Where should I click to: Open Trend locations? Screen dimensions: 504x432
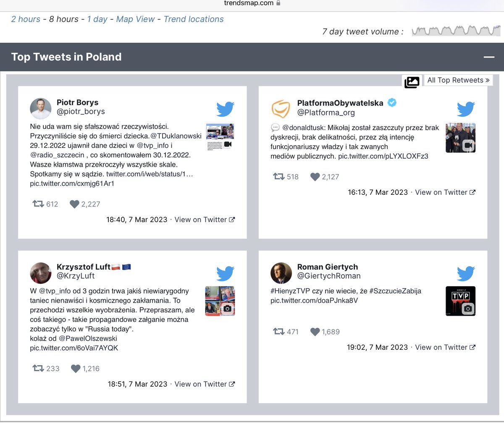194,19
